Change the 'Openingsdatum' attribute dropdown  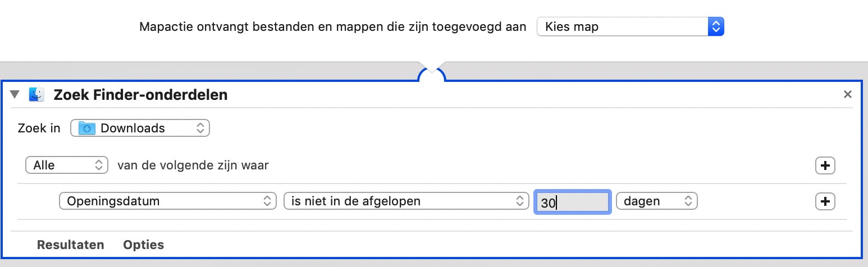coord(167,201)
